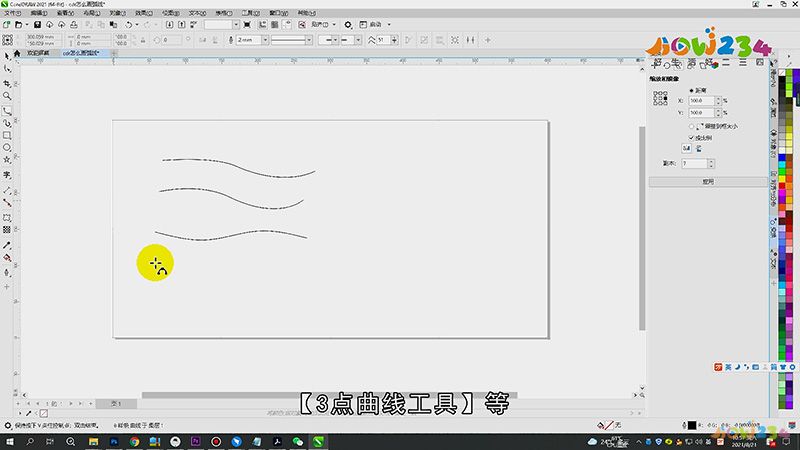Toggle the proportional checkbox
Viewport: 800px width, 450px height.
691,138
